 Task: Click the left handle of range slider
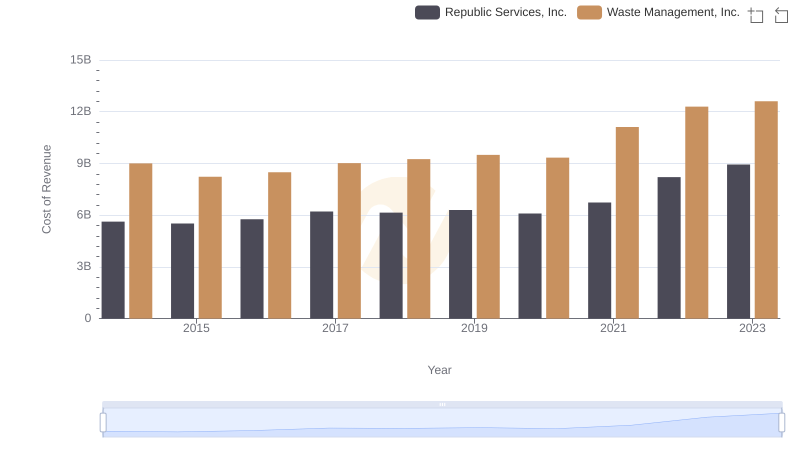pos(103,423)
